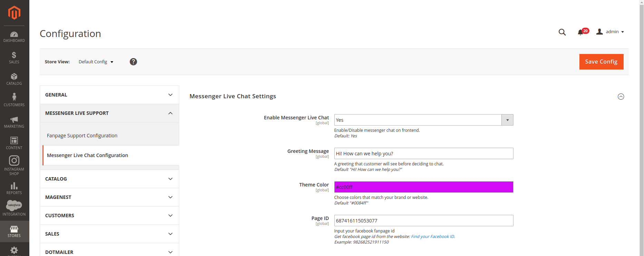Open Enable Messenger Live Chat dropdown
Image resolution: width=644 pixels, height=256 pixels.
423,120
